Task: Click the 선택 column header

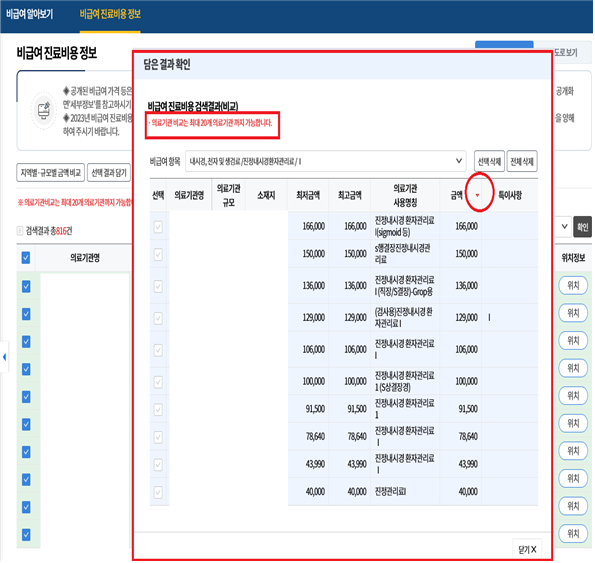Action: (x=158, y=195)
